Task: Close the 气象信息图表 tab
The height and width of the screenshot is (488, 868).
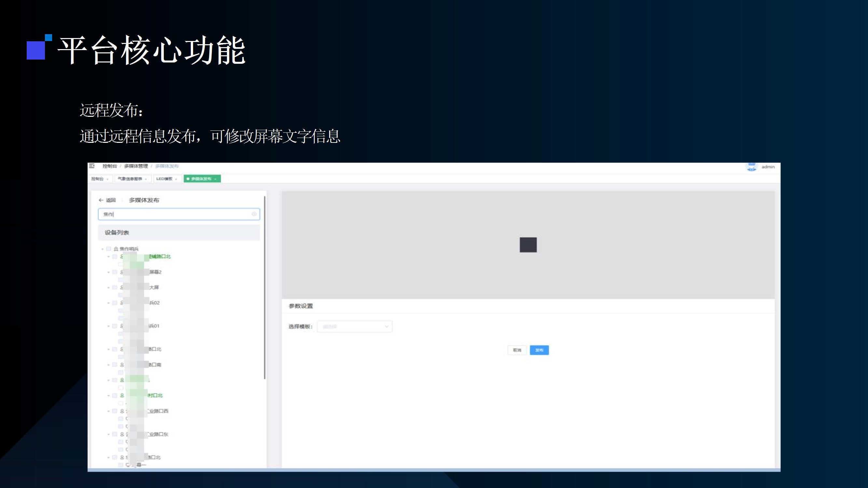Action: pyautogui.click(x=146, y=179)
